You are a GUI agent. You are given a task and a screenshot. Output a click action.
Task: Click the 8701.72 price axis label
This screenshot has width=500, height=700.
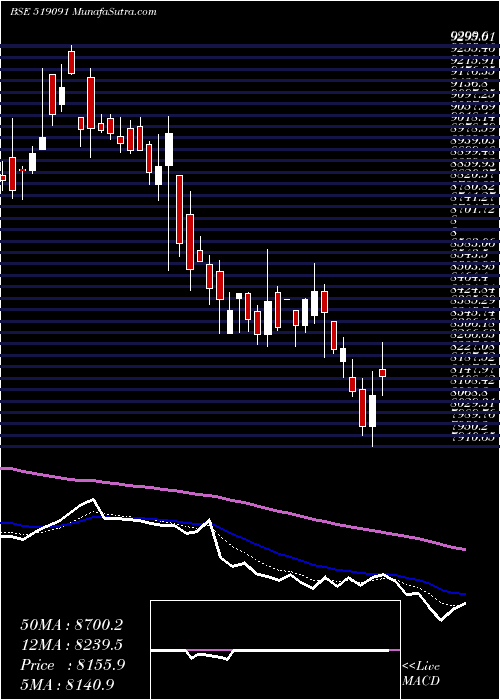click(x=472, y=209)
